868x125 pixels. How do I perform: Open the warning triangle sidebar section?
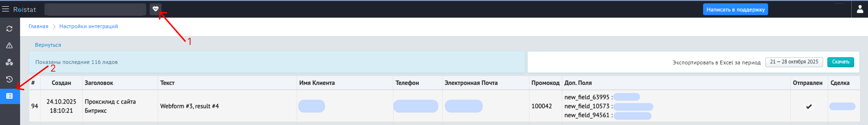9,45
